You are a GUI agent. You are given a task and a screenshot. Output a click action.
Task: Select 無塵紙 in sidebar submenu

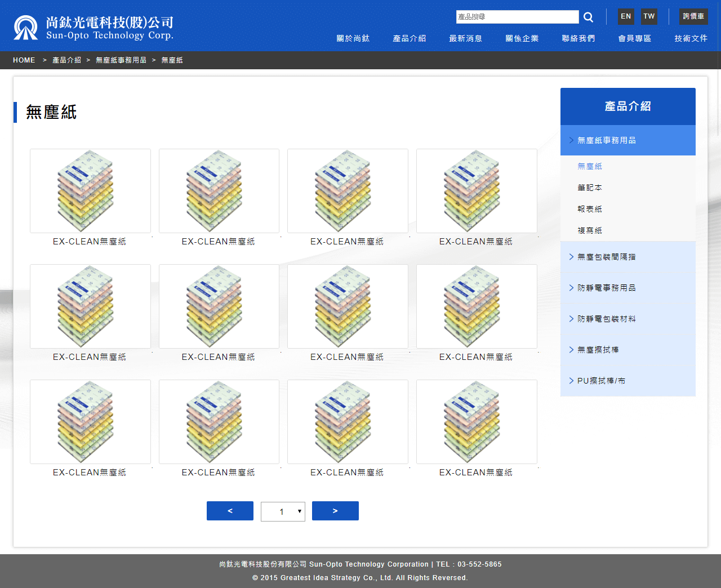click(590, 166)
